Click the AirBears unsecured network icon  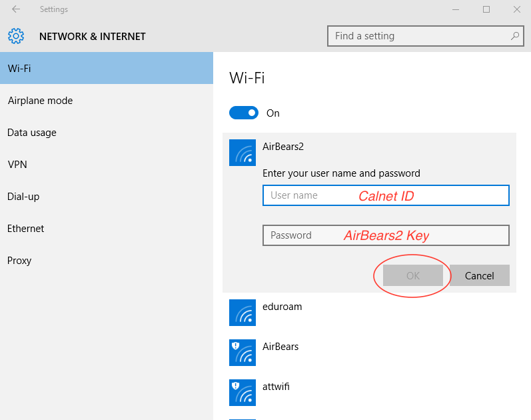pos(242,353)
